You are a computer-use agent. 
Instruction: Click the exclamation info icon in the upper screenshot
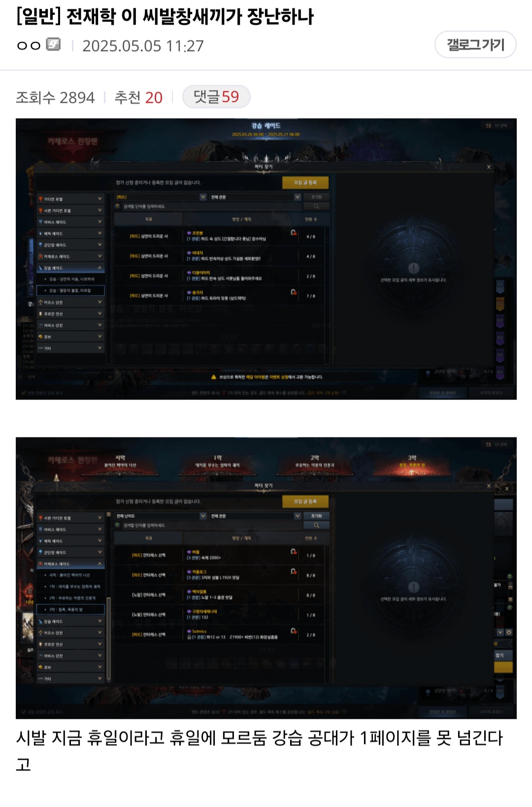tap(414, 268)
